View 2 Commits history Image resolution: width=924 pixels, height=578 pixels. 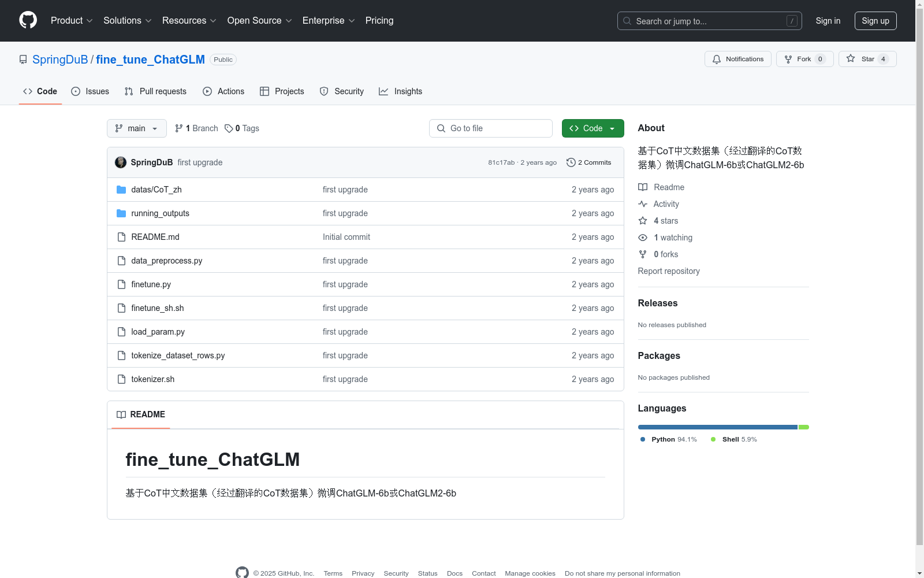click(x=589, y=162)
